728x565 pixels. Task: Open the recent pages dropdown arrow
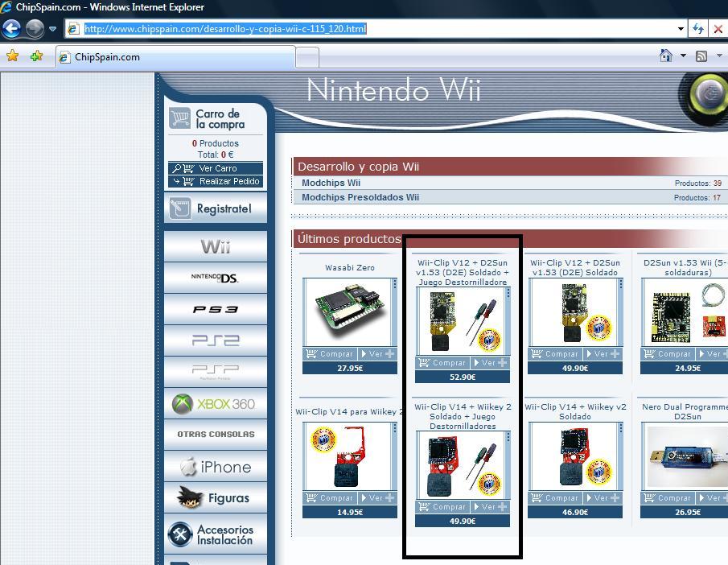click(x=52, y=29)
